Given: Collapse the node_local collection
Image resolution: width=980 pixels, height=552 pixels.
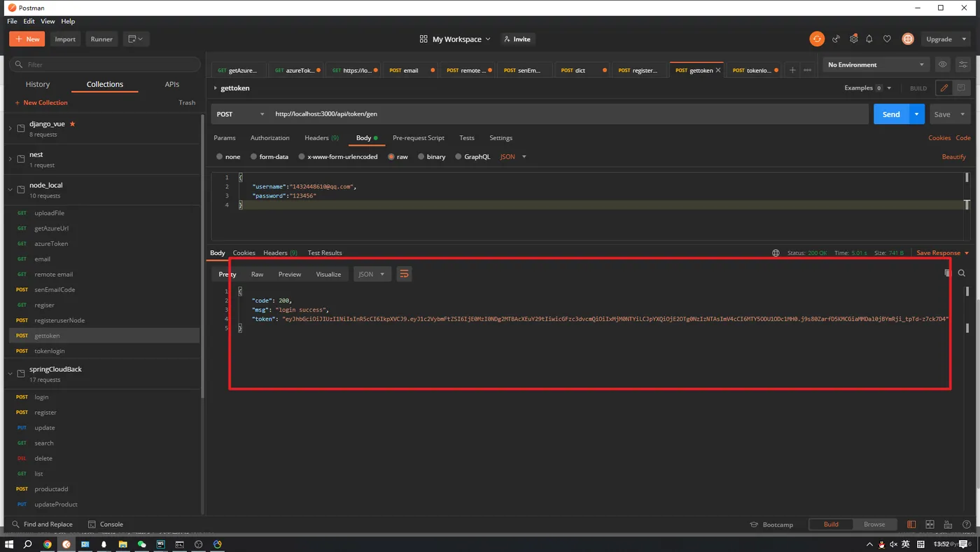Looking at the screenshot, I should tap(10, 189).
